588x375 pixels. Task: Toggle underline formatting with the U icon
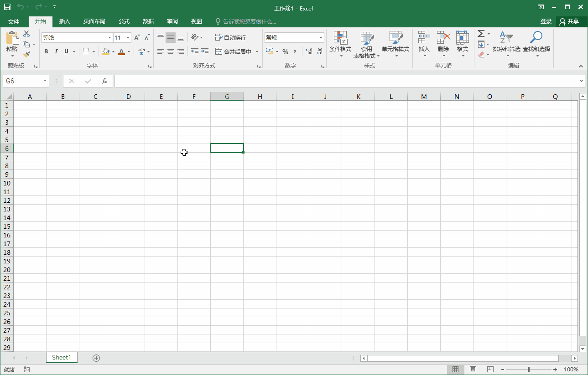[65, 51]
